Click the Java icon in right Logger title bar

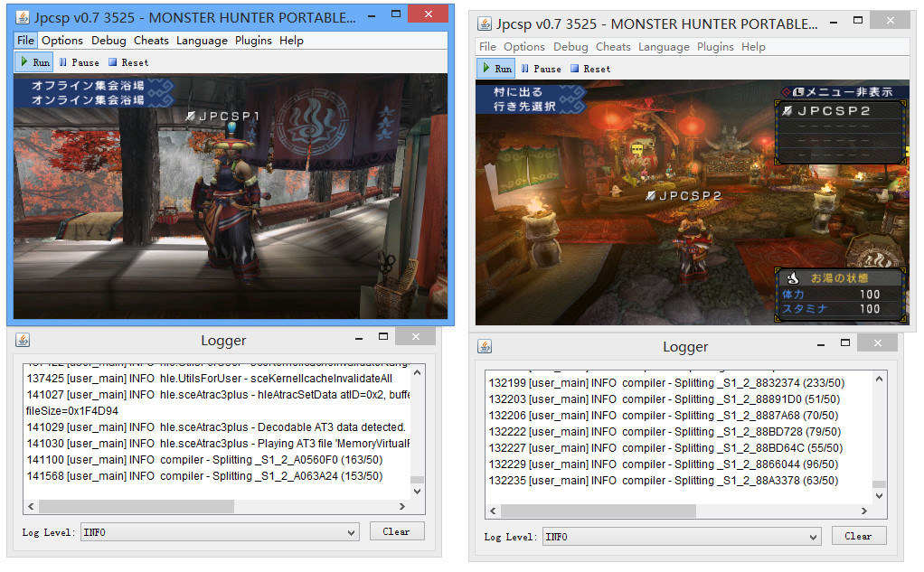click(485, 347)
